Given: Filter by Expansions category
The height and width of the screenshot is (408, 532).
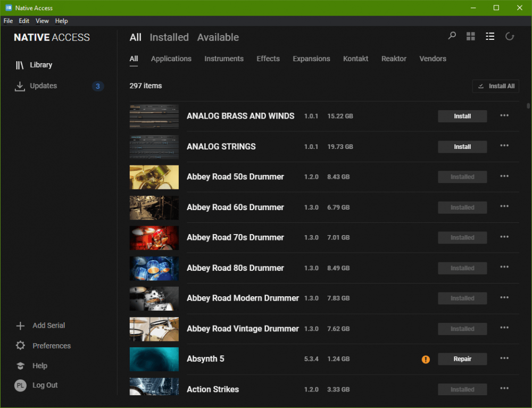Looking at the screenshot, I should click(311, 59).
